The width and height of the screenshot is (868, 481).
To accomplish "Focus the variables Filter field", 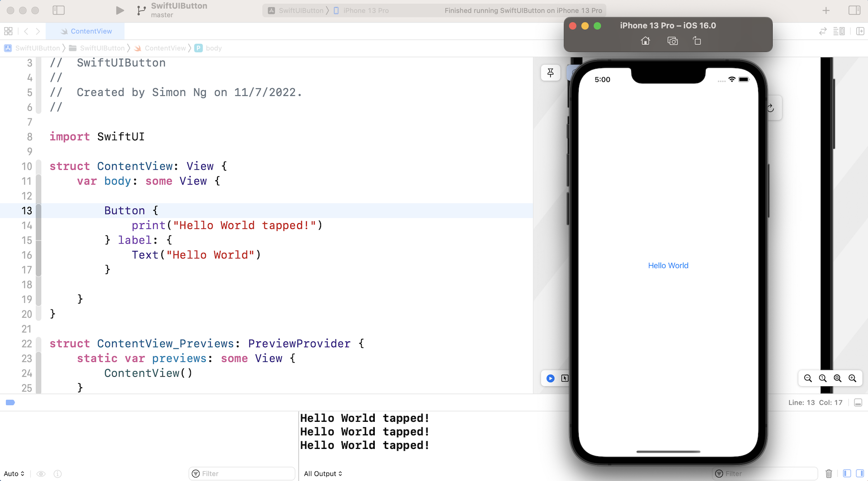I will click(x=242, y=474).
